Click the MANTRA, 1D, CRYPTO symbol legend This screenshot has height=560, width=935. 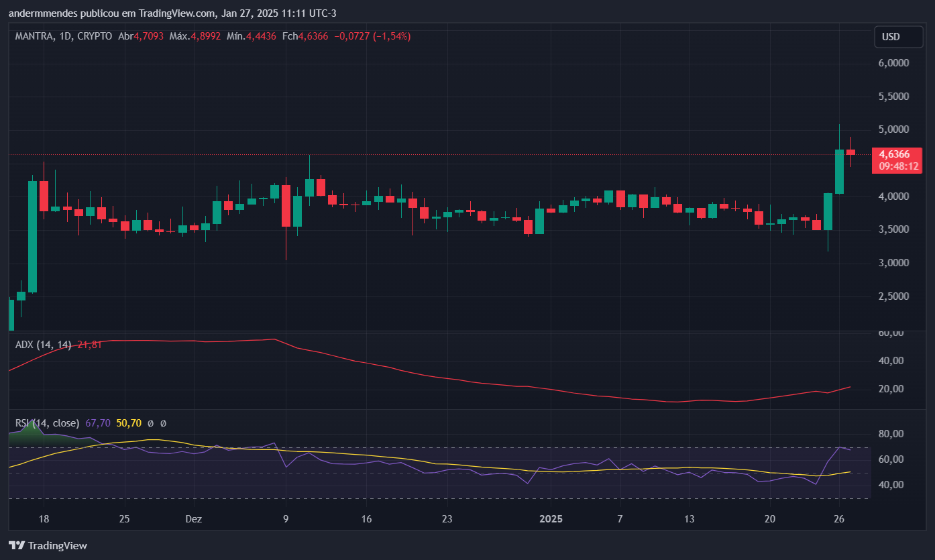64,36
